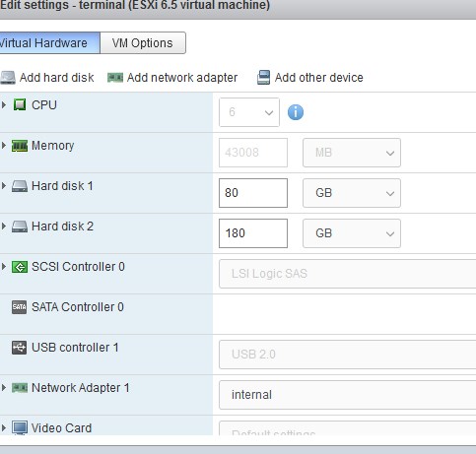Click the Memory label
This screenshot has height=454, width=476.
pos(52,146)
